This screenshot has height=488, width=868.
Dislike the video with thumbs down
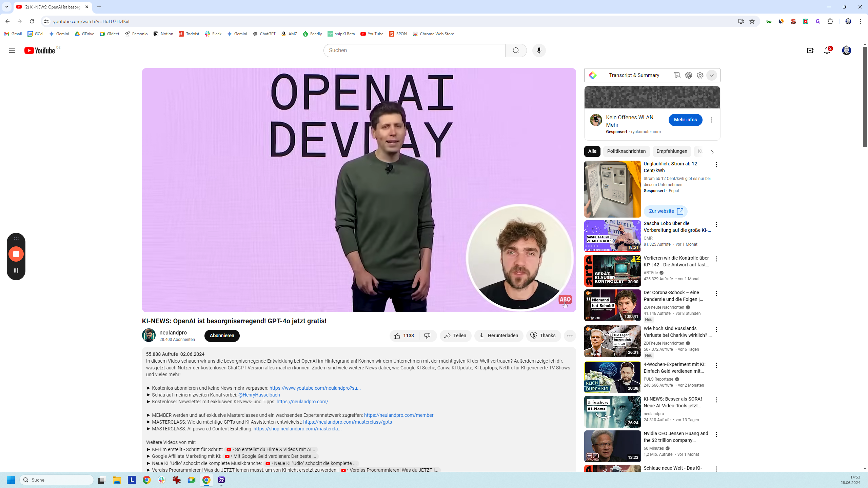coord(428,335)
